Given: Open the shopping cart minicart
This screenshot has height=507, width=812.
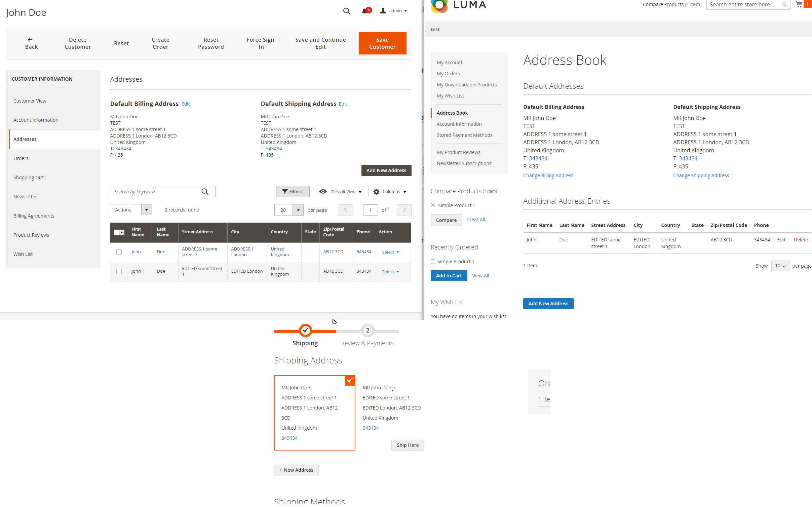Looking at the screenshot, I should (798, 4).
